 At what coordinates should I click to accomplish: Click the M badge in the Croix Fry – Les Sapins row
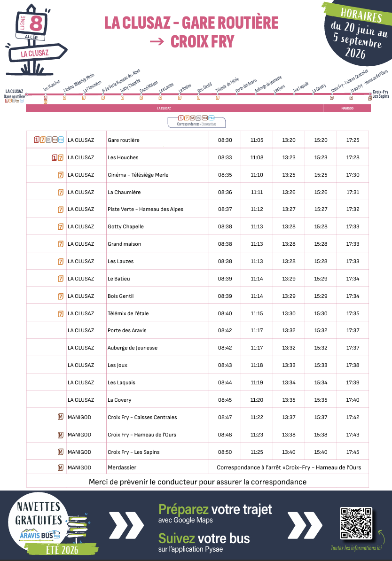[61, 452]
